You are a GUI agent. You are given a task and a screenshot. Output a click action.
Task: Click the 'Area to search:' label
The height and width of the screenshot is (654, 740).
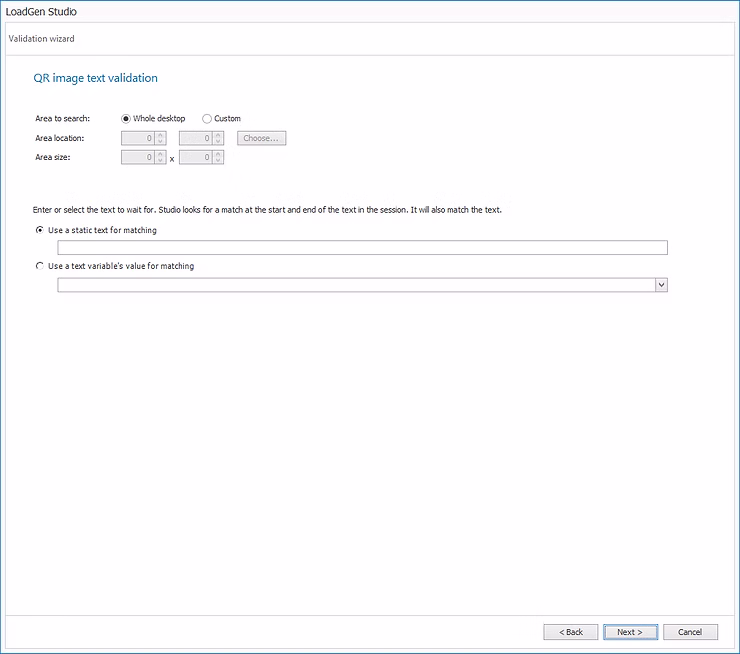[62, 118]
